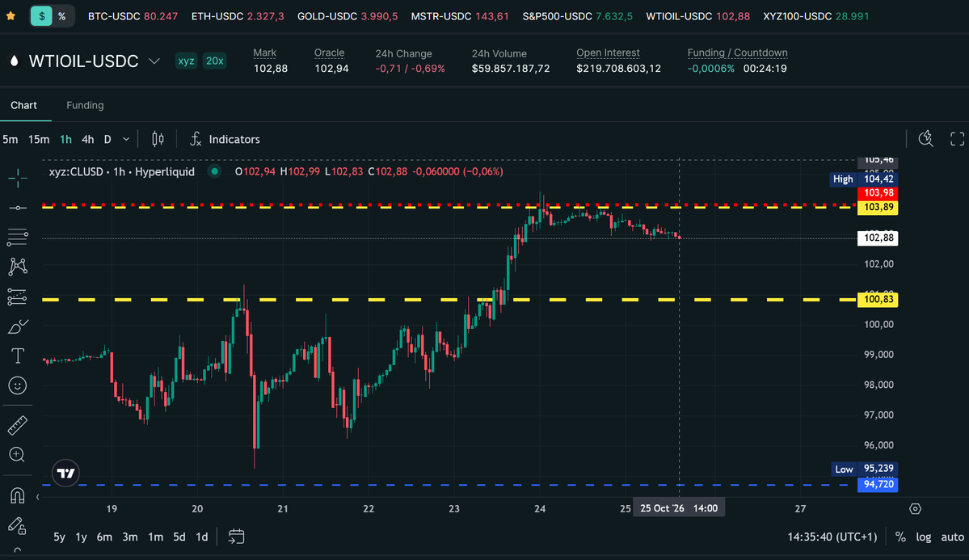
Task: Open MSTR-USDC ticker in top bar
Action: 460,16
